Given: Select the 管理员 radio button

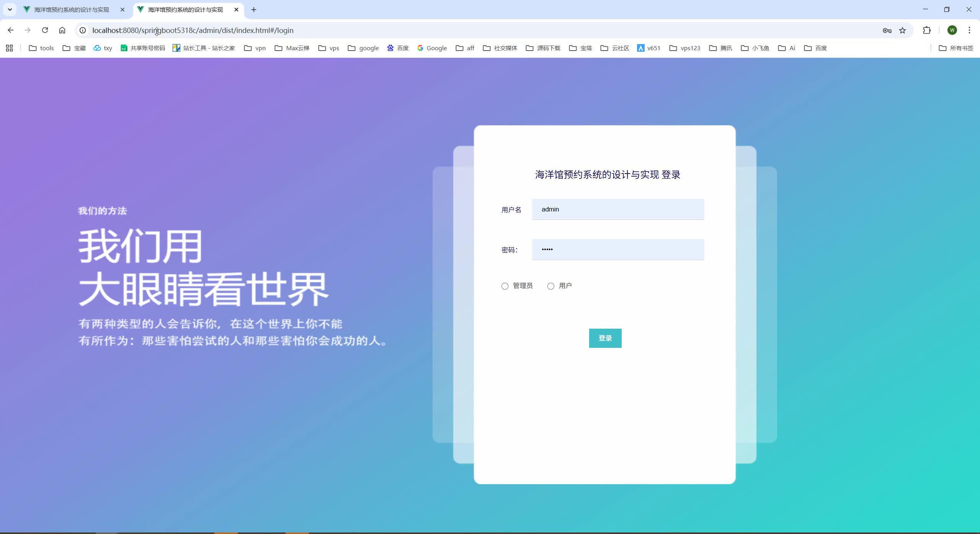Looking at the screenshot, I should (x=504, y=286).
